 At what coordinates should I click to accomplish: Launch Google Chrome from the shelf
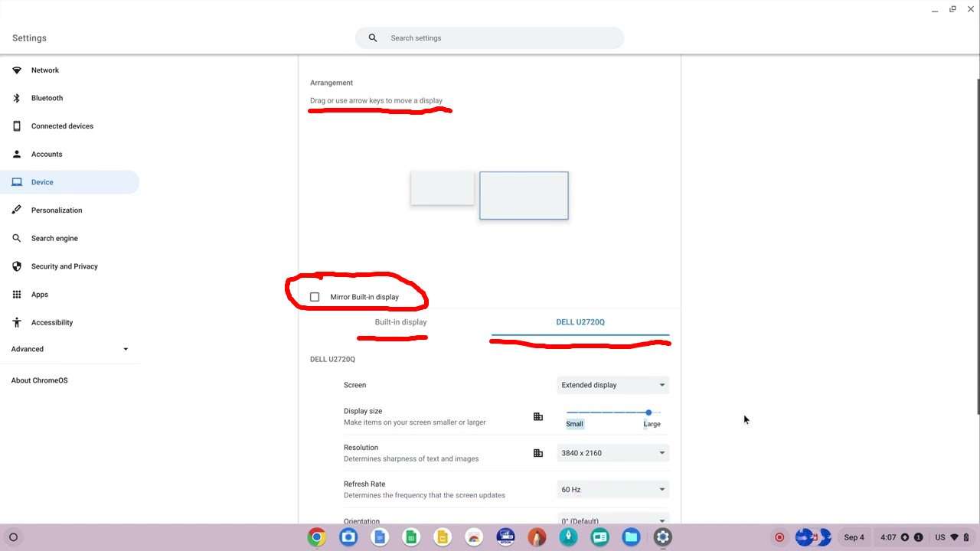[316, 537]
